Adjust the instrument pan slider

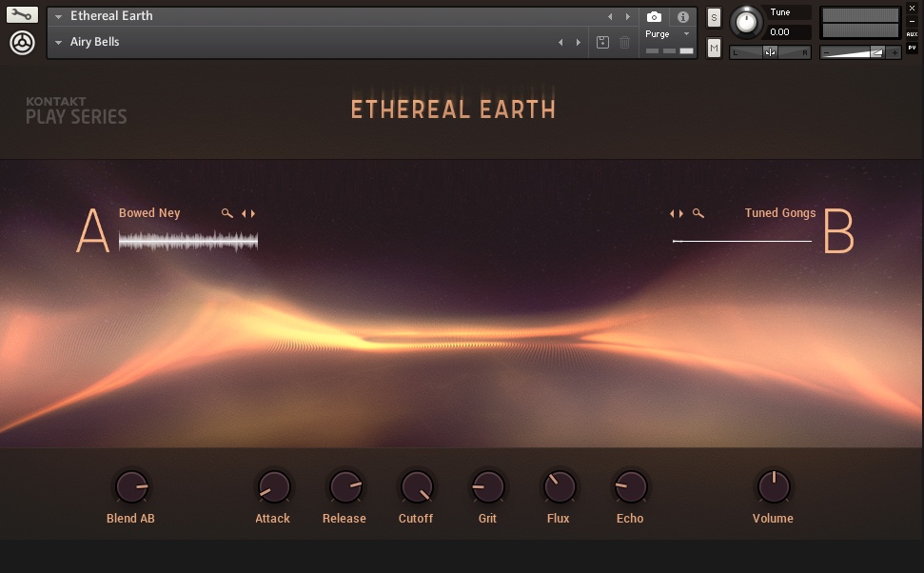click(771, 50)
